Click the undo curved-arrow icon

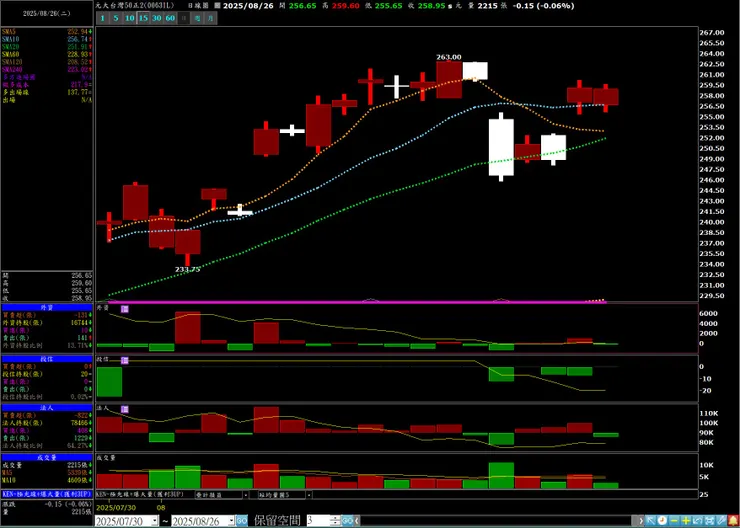(698, 520)
